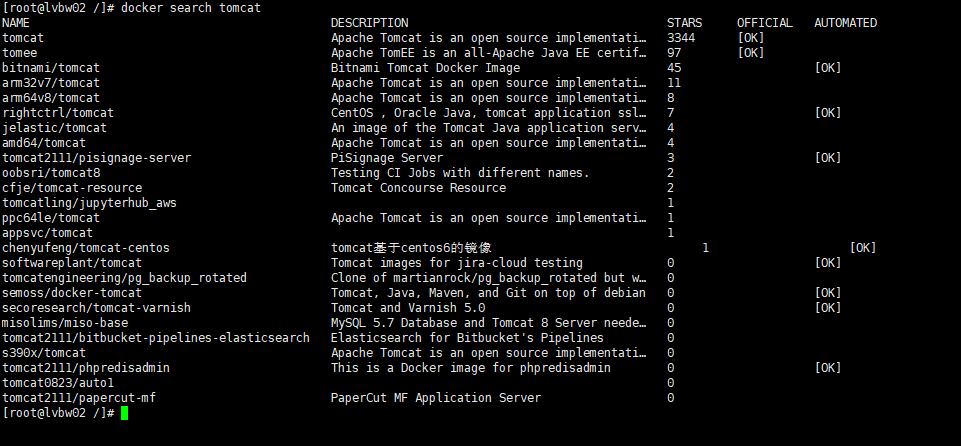The image size is (961, 446).
Task: Click AUTOMATED [OK] for softwareplant/tomcat
Action: tap(828, 263)
